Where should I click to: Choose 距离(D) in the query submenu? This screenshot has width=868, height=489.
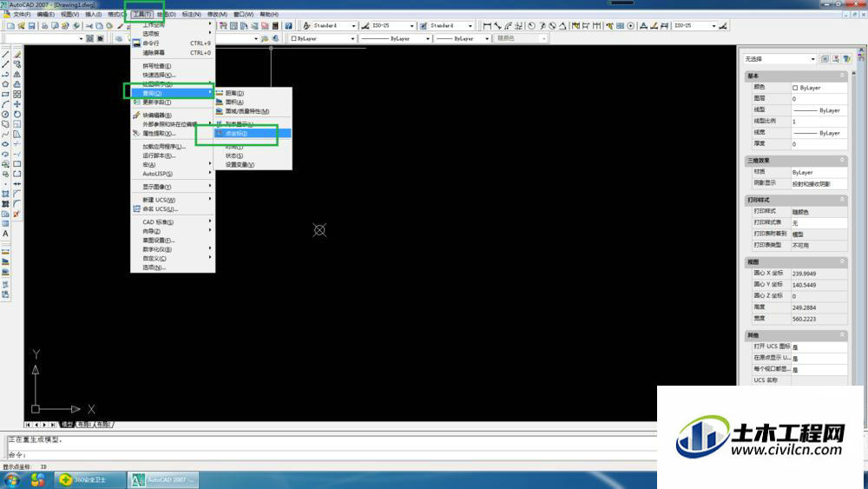[253, 93]
